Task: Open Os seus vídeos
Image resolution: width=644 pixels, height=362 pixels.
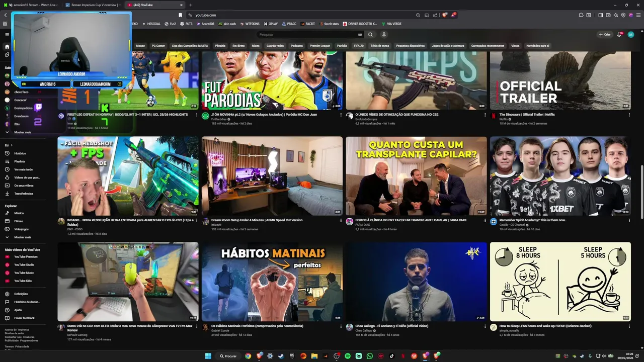Action: [x=24, y=186]
